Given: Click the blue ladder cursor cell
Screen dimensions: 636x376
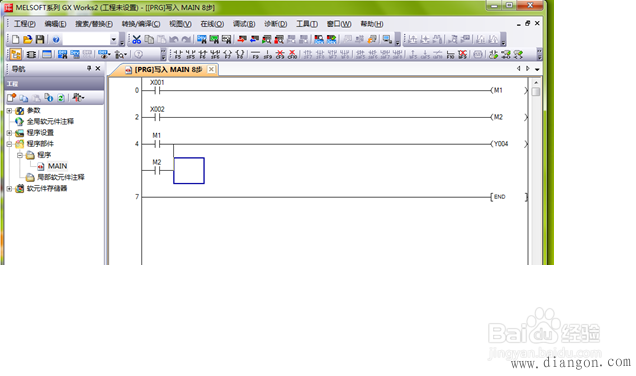Looking at the screenshot, I should pos(189,171).
